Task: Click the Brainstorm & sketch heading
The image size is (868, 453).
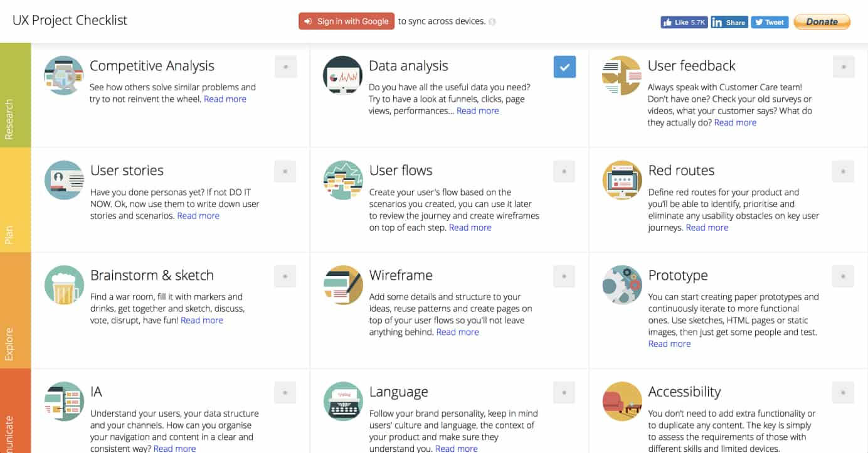Action: click(152, 275)
